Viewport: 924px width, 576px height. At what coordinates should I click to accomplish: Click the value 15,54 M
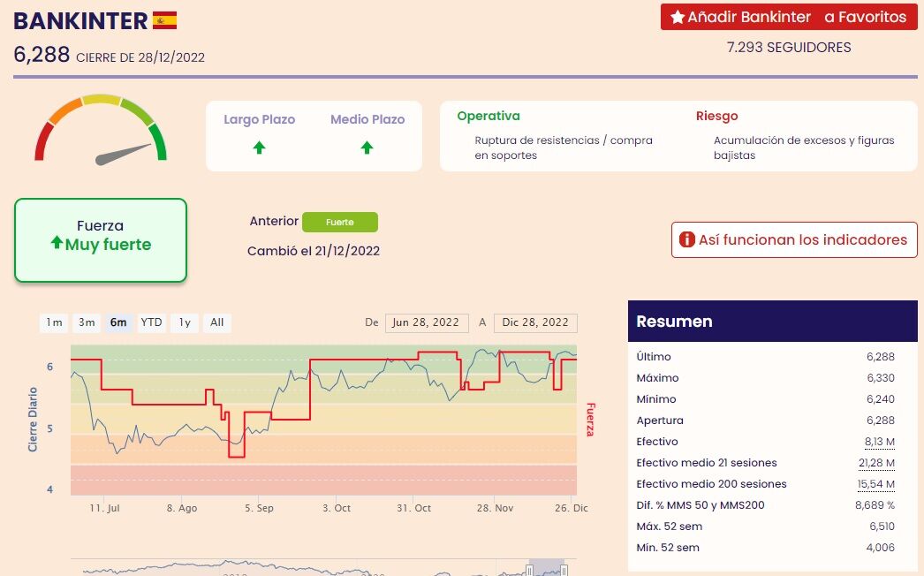click(x=875, y=484)
